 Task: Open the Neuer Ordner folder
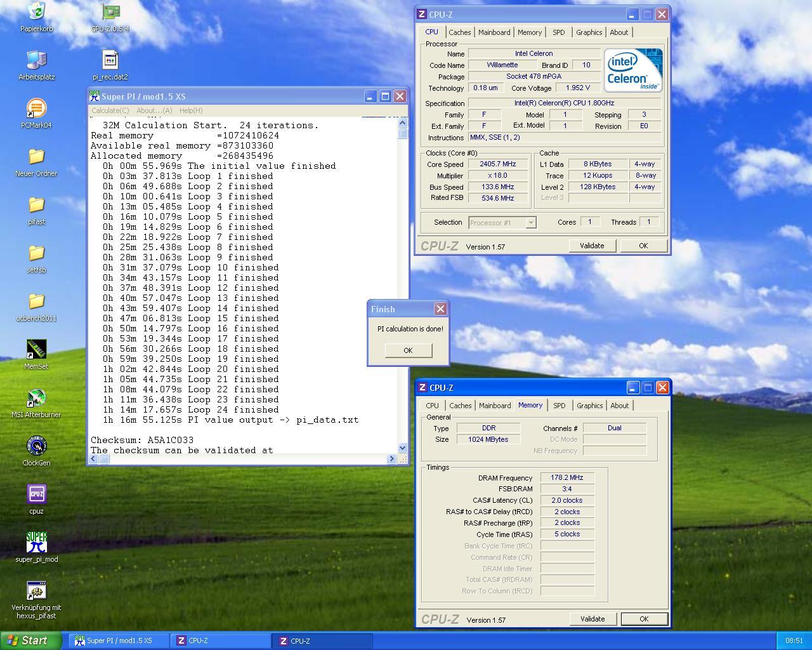click(36, 156)
